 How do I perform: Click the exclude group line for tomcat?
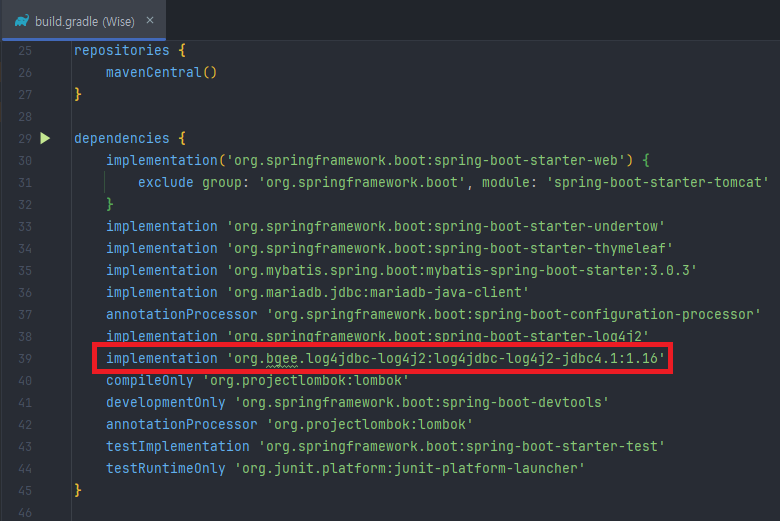[453, 182]
